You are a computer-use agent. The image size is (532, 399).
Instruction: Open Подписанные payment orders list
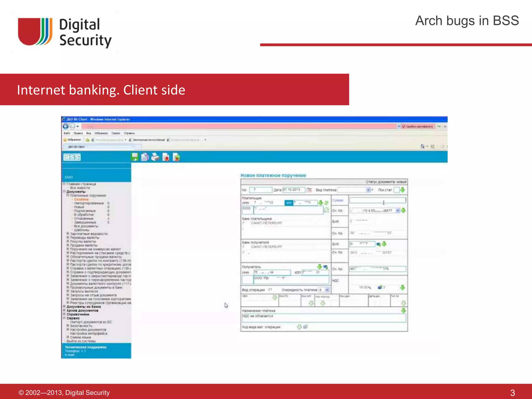point(85,211)
